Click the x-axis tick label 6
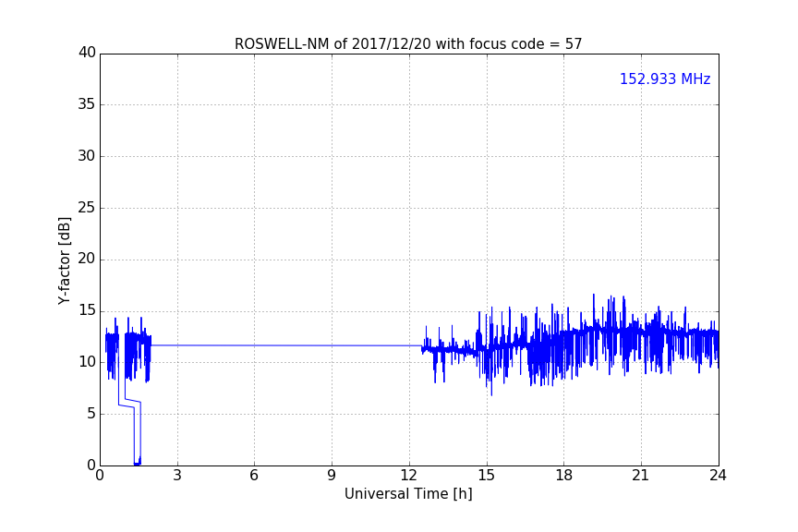Viewport: 798px width, 532px height. [254, 476]
